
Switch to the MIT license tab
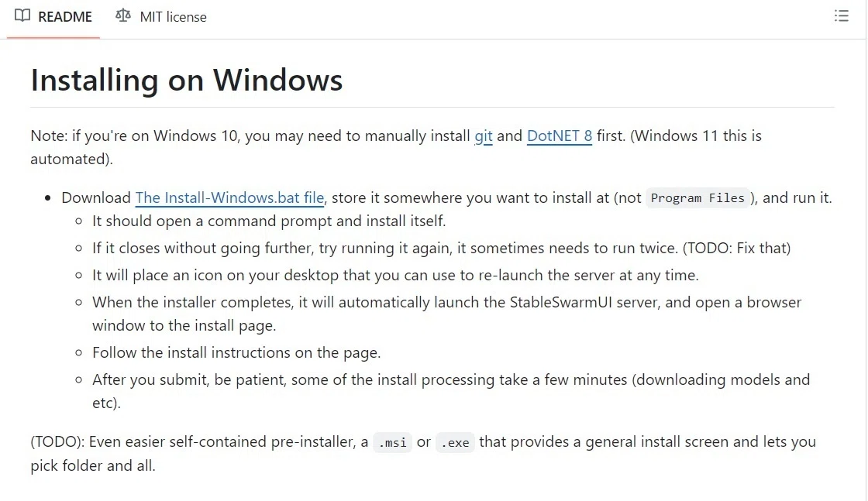pyautogui.click(x=161, y=16)
